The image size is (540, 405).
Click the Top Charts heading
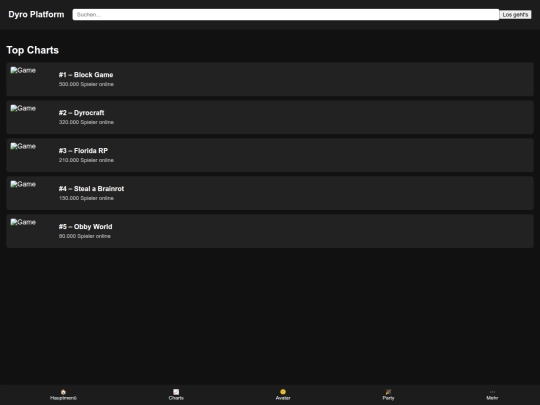(x=33, y=50)
